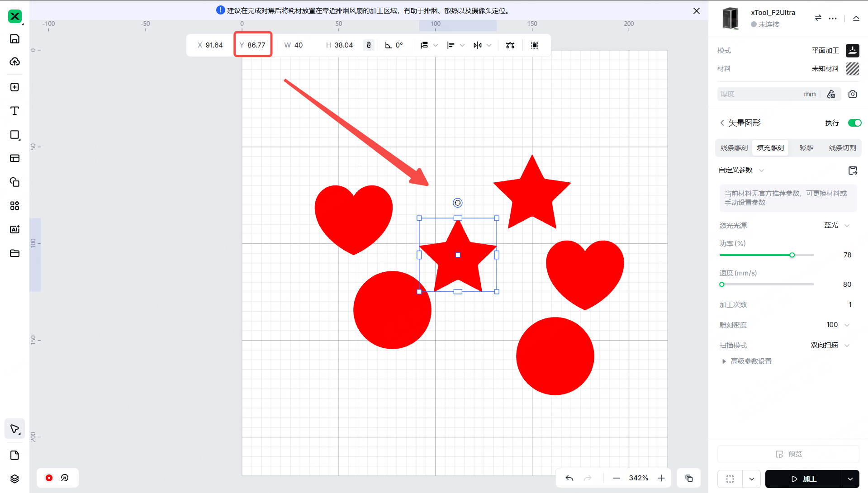The width and height of the screenshot is (868, 493).
Task: Switch to the 线条雕刻 tab
Action: click(734, 148)
